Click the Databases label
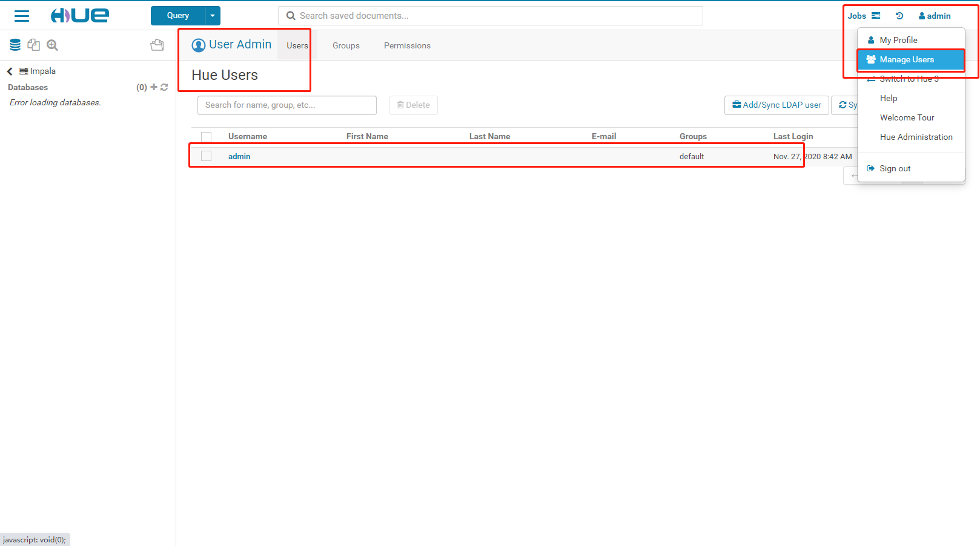The width and height of the screenshot is (980, 546). coord(28,87)
